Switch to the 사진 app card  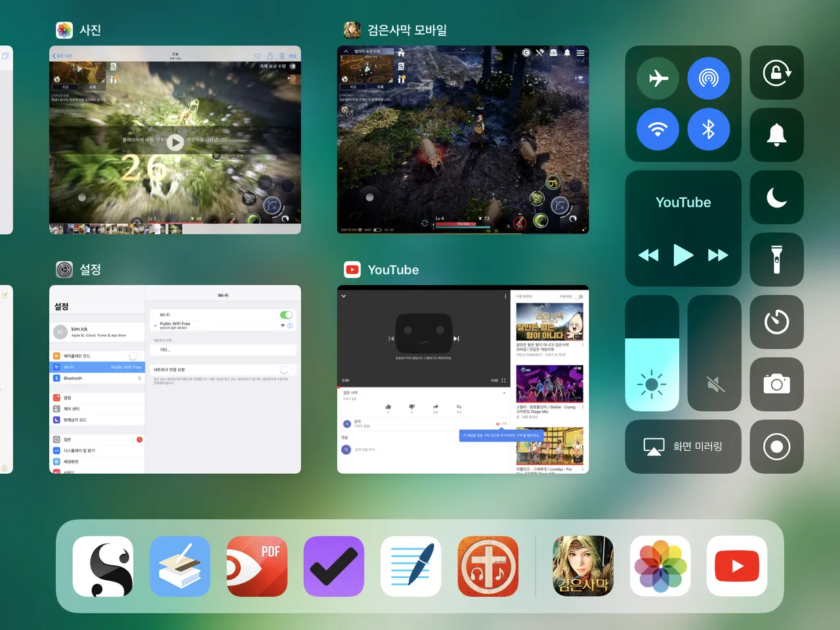click(x=175, y=140)
